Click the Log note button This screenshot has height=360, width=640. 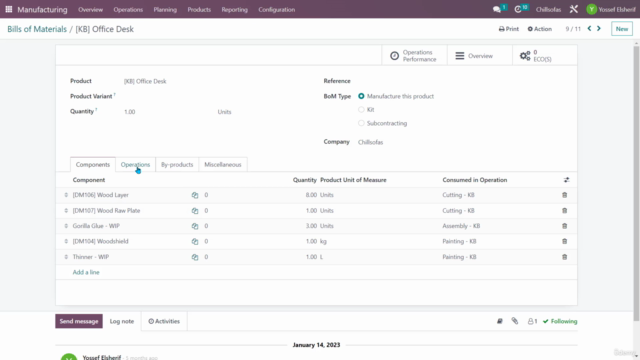click(122, 321)
